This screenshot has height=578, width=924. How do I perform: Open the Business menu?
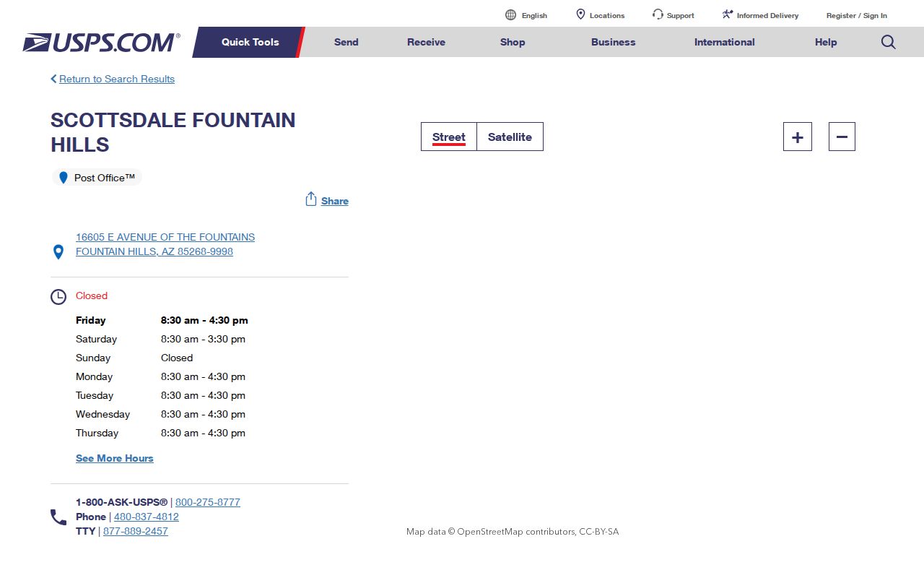pos(614,42)
